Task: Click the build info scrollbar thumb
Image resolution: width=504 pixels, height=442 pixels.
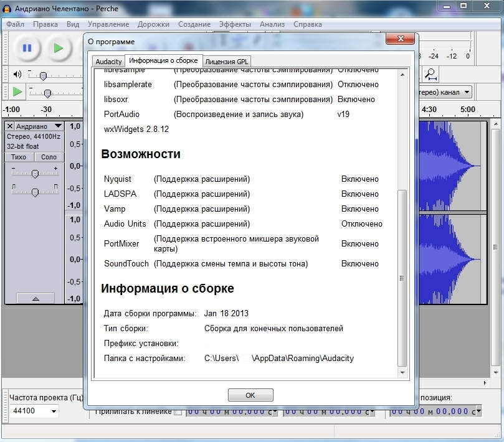Action: click(402, 278)
